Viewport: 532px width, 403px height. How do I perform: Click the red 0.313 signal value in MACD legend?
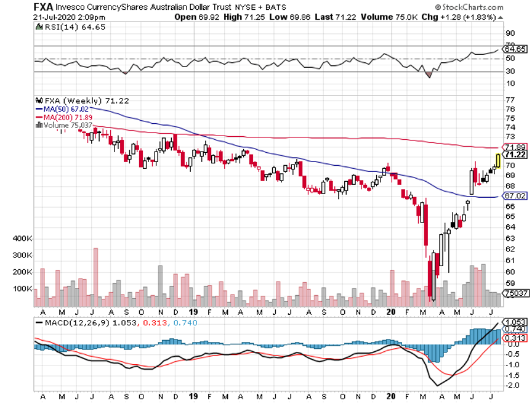(155, 322)
